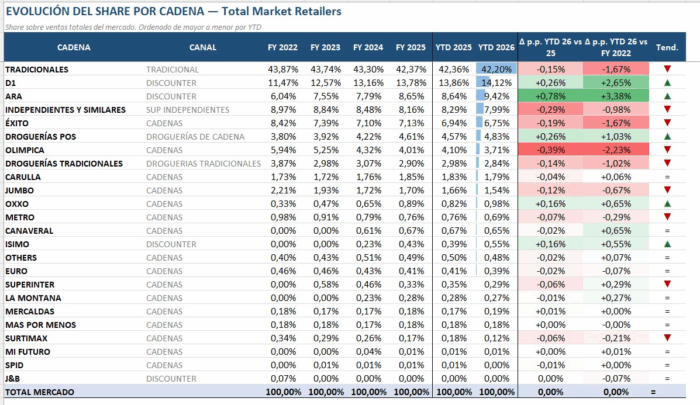Click the equals trend symbol for MERCALDAS
Screen dimensions: 700x405
667,312
